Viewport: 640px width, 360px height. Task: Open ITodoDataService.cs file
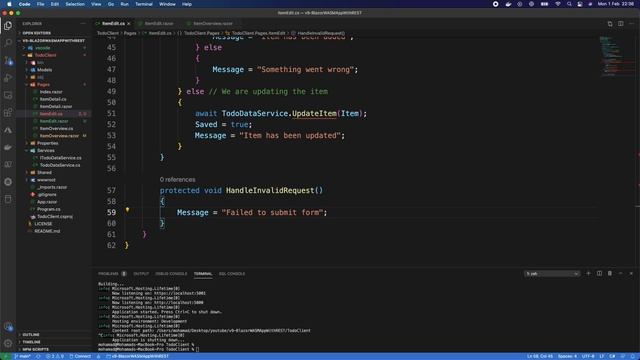coord(60,158)
